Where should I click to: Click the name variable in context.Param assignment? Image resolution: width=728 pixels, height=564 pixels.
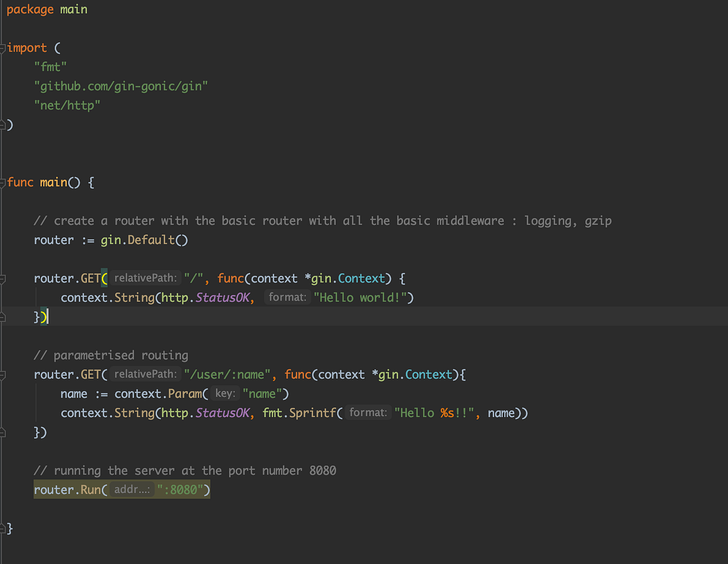[x=73, y=393]
